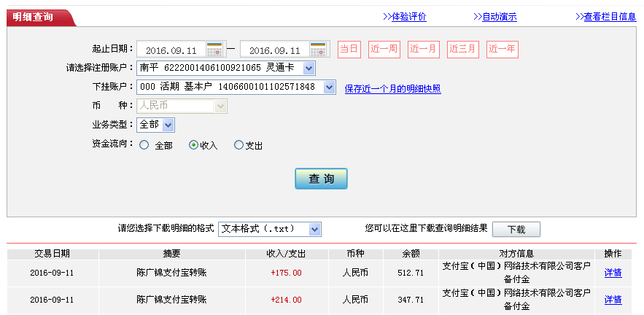Click the 摘要 column header
Viewport: 644px width, 315px height.
[171, 254]
